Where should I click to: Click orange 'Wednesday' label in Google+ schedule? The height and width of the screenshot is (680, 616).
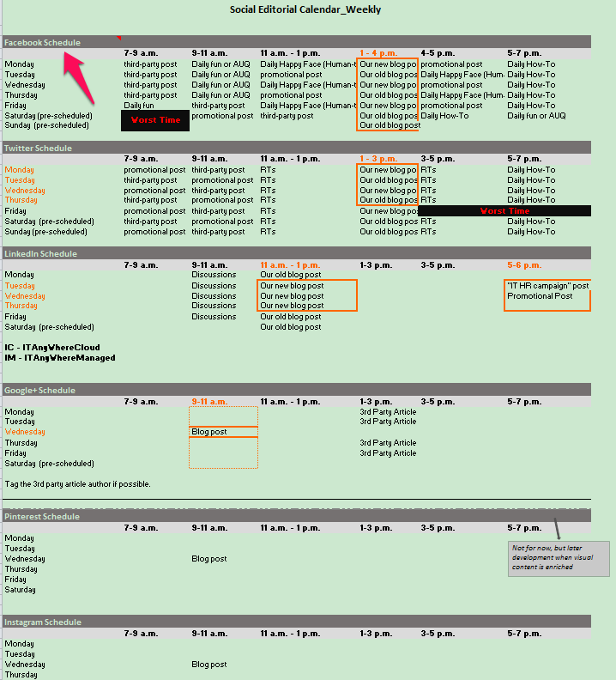25,432
